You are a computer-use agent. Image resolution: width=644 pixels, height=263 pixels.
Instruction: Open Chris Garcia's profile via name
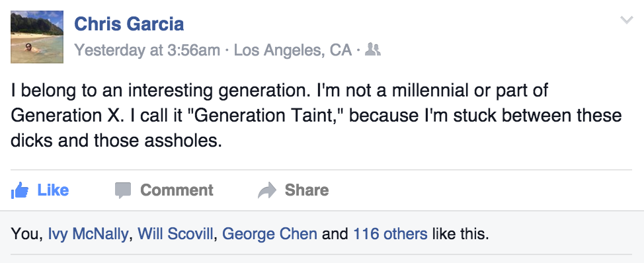(129, 24)
